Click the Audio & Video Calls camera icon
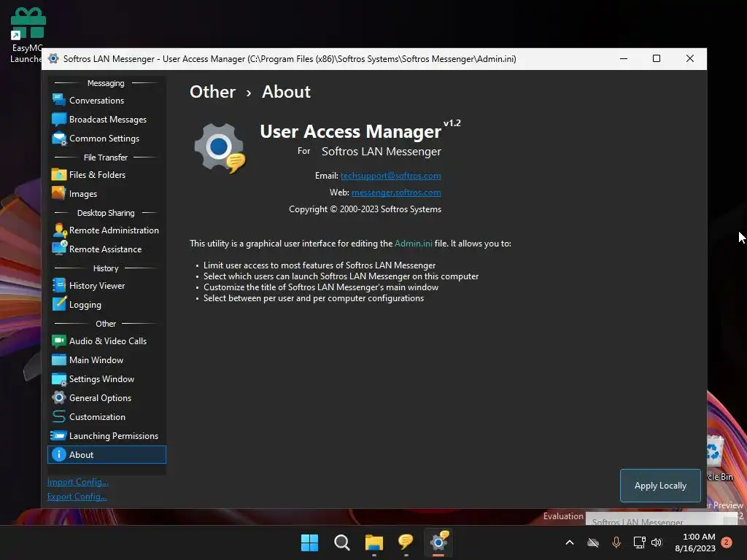 coord(58,341)
